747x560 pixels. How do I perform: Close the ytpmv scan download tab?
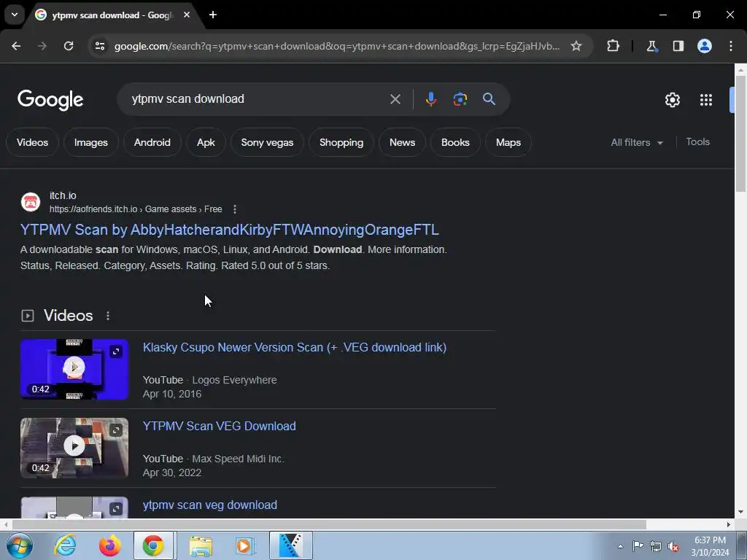coord(187,15)
